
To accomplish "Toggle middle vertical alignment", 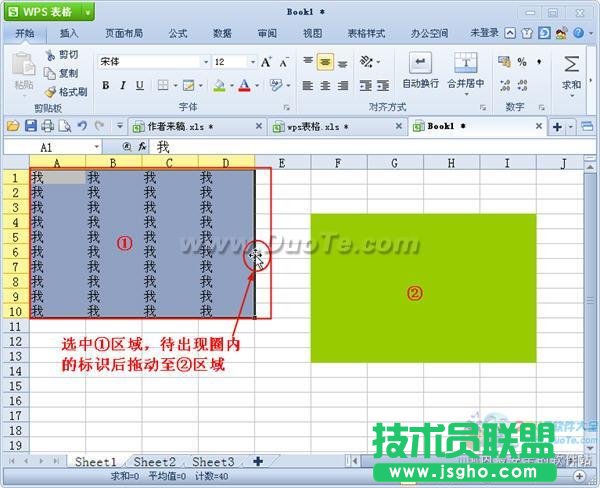I will pyautogui.click(x=325, y=62).
